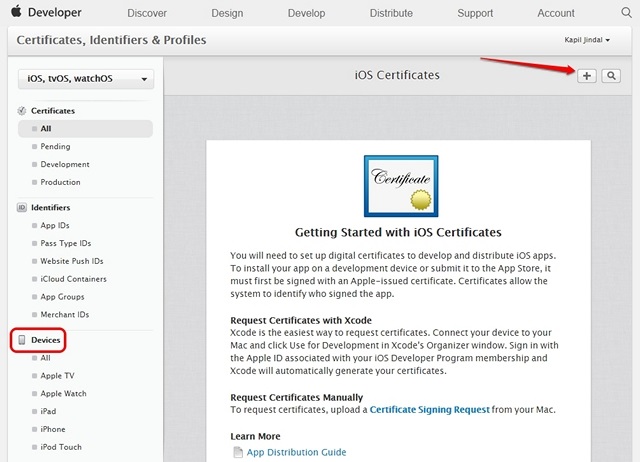Show Apple TV devices
This screenshot has width=640, height=462.
(58, 376)
